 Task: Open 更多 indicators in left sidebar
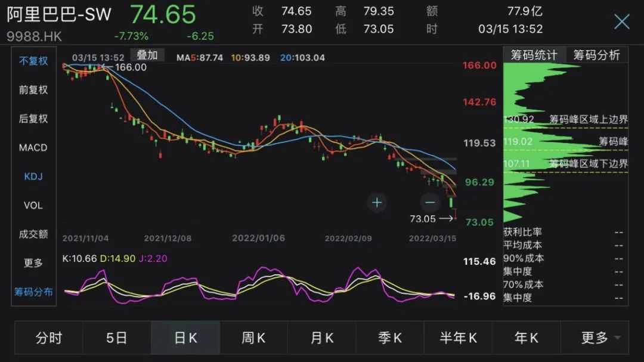[x=33, y=262]
